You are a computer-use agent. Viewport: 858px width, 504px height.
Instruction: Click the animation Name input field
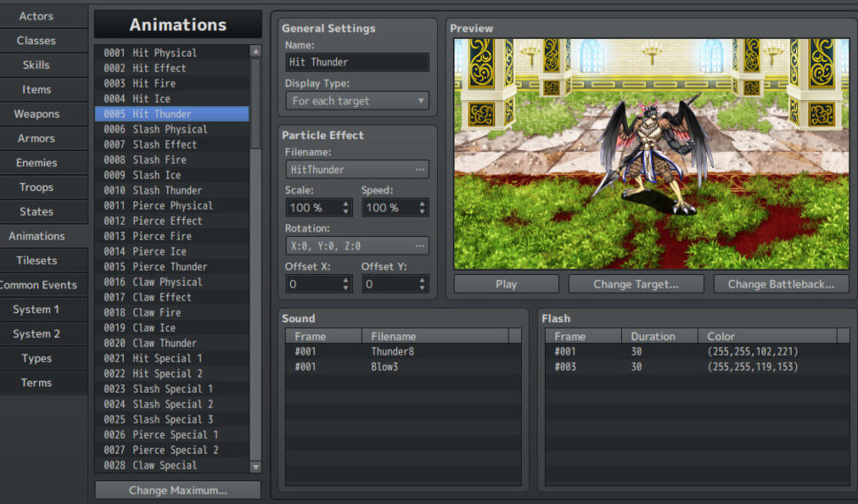point(356,62)
